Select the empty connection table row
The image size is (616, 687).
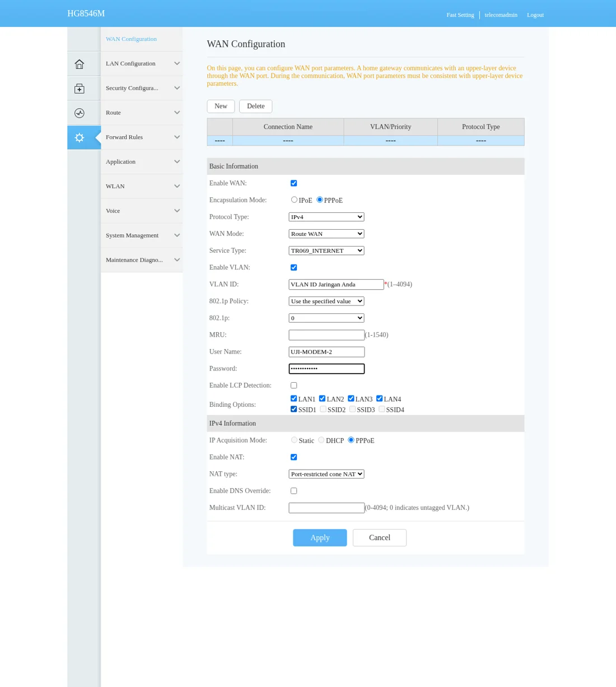366,141
